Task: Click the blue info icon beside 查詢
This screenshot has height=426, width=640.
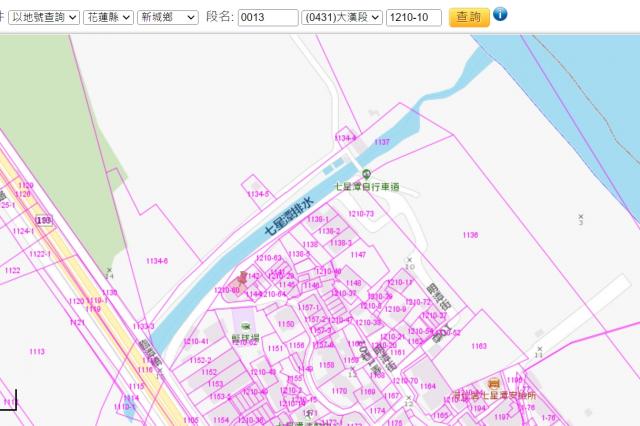Action: (501, 15)
